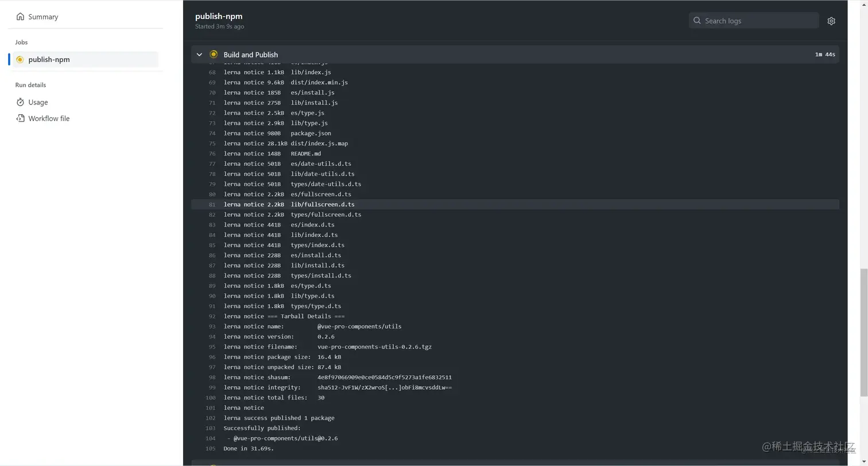Click the vertical page scrollbar thumb

point(864,332)
